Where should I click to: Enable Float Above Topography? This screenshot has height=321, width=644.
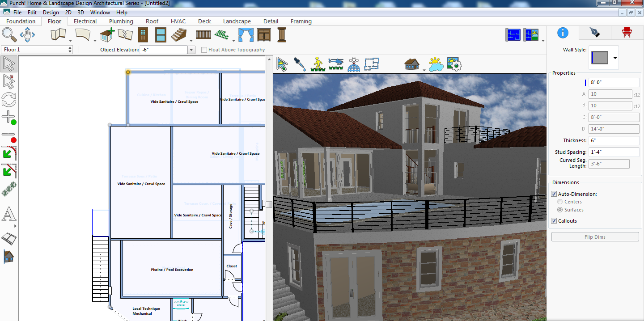pyautogui.click(x=204, y=50)
